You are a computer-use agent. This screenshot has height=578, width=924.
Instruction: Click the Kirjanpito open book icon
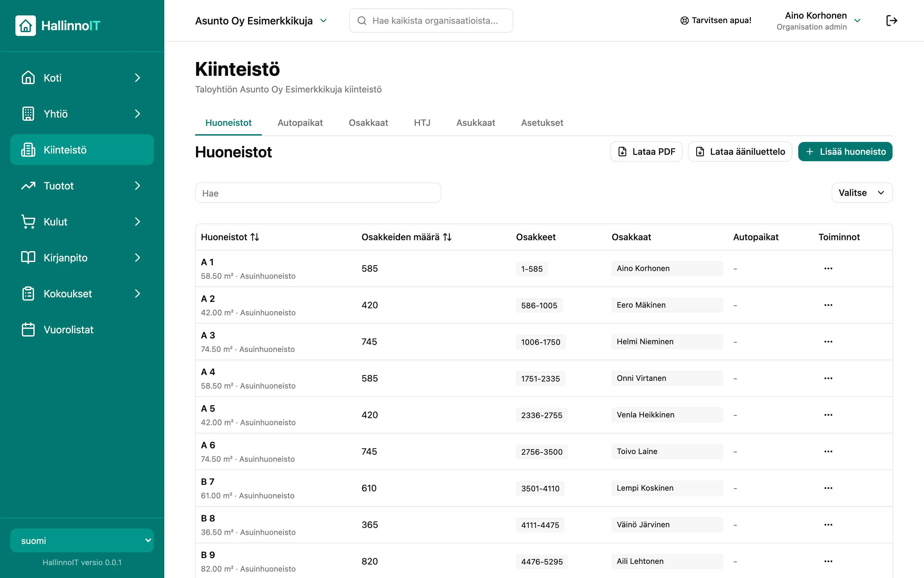(28, 258)
